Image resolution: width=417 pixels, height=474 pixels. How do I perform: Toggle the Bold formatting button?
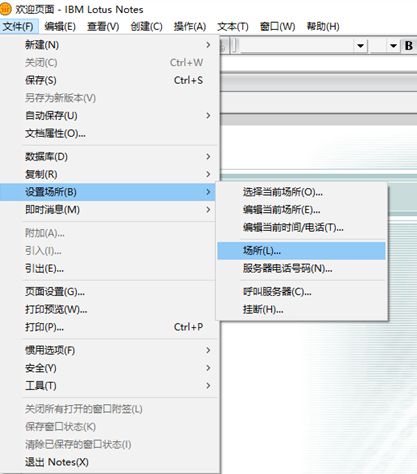(x=409, y=46)
